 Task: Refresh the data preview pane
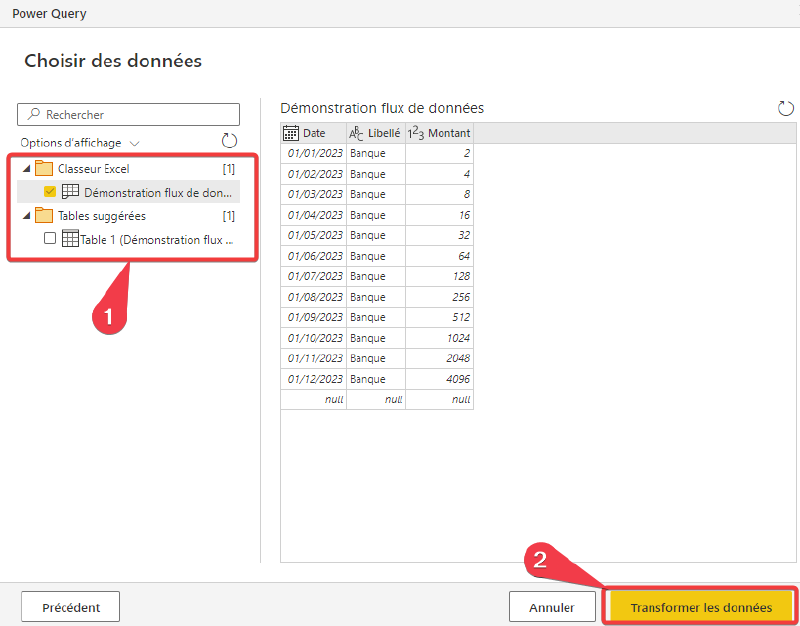pyautogui.click(x=786, y=108)
